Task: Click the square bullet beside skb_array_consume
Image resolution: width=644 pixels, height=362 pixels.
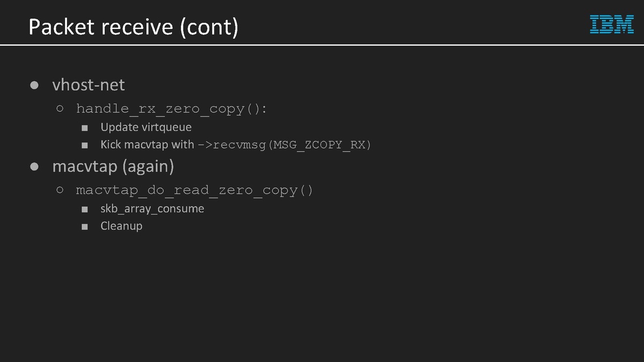Action: tap(85, 209)
